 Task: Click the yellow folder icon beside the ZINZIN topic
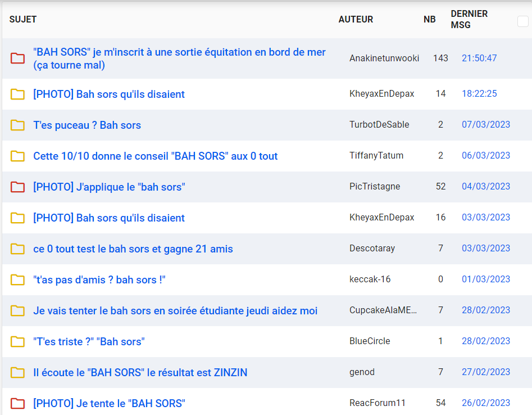[17, 372]
